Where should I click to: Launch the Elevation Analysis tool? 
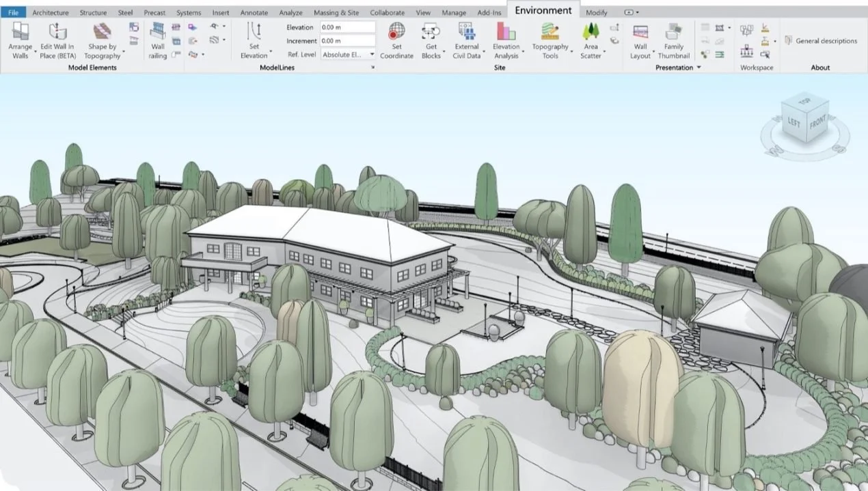point(506,41)
